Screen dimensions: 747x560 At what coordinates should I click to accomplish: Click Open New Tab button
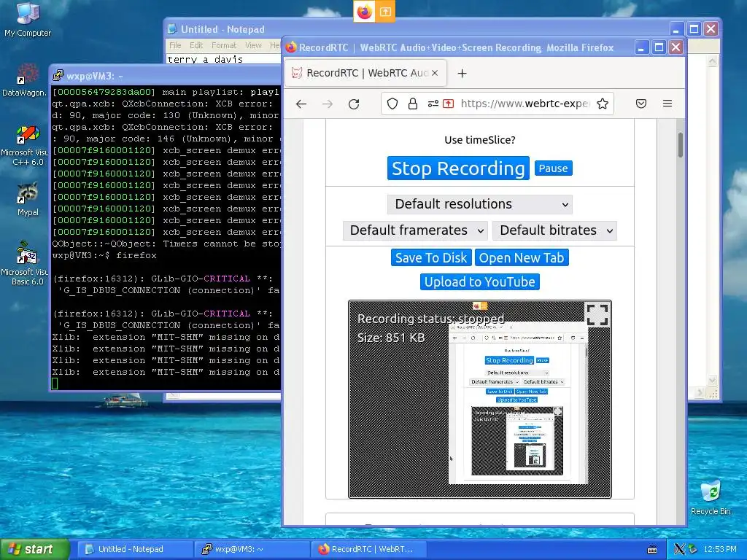pyautogui.click(x=522, y=257)
